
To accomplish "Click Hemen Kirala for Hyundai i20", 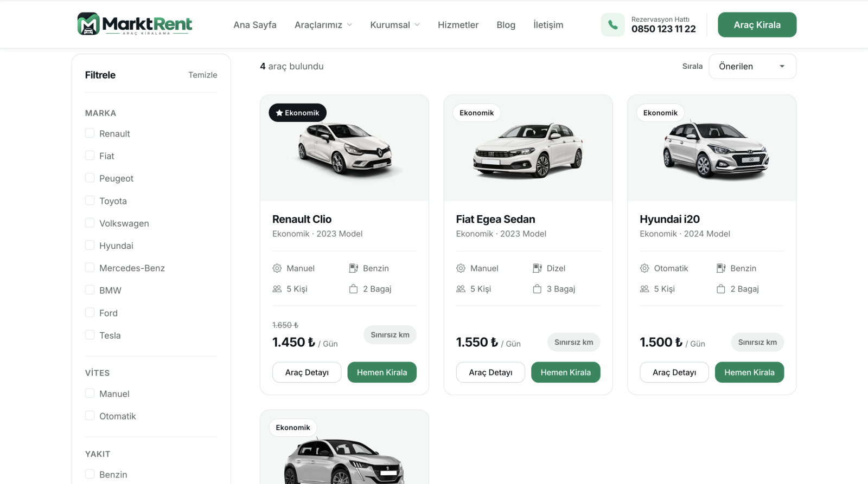I will pyautogui.click(x=750, y=372).
